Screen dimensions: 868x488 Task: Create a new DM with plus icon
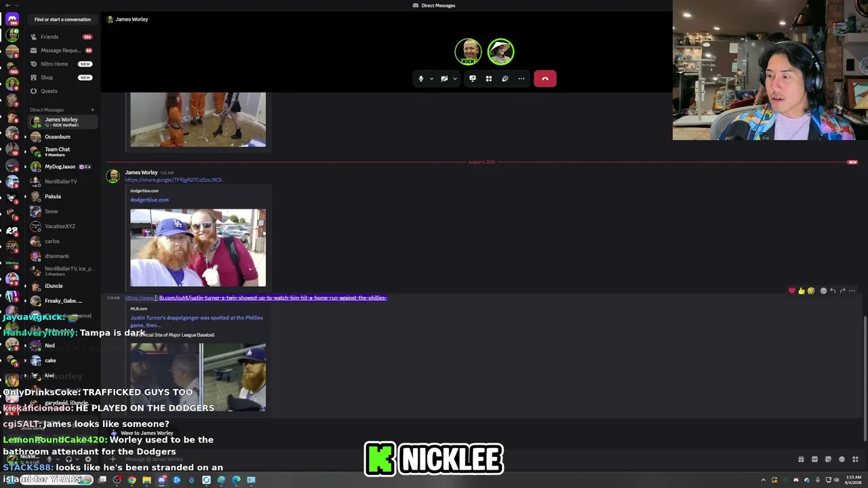[x=92, y=110]
